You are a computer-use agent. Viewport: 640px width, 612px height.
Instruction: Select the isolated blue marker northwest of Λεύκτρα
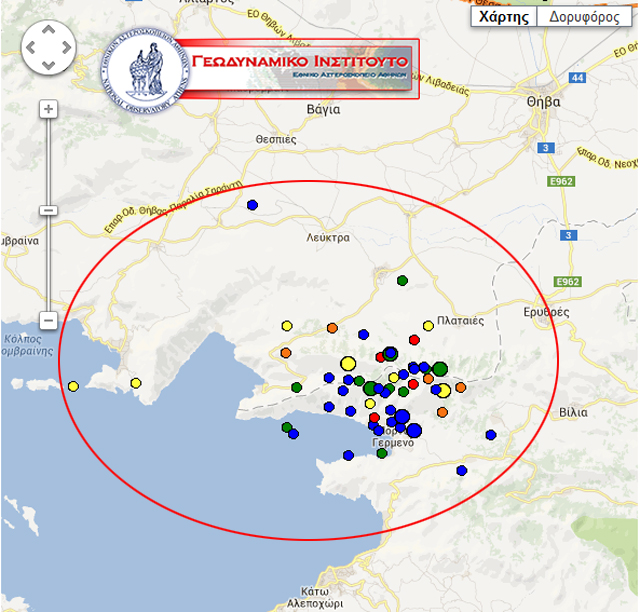[252, 205]
